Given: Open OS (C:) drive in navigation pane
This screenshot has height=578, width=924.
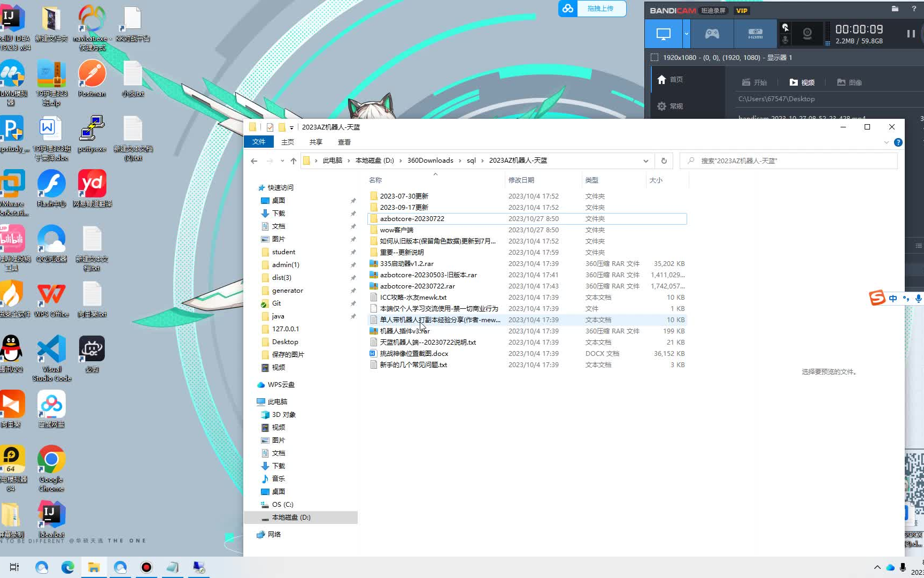Looking at the screenshot, I should click(x=282, y=505).
